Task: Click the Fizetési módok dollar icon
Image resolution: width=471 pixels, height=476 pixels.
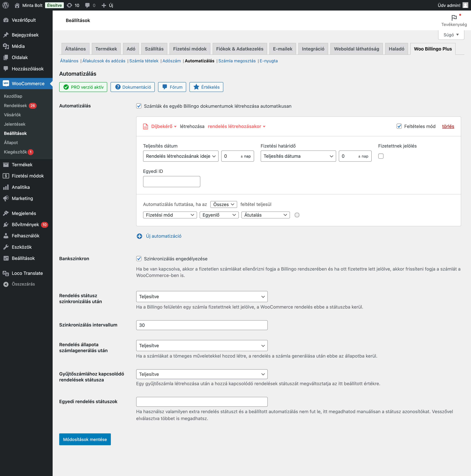Action: (6, 176)
